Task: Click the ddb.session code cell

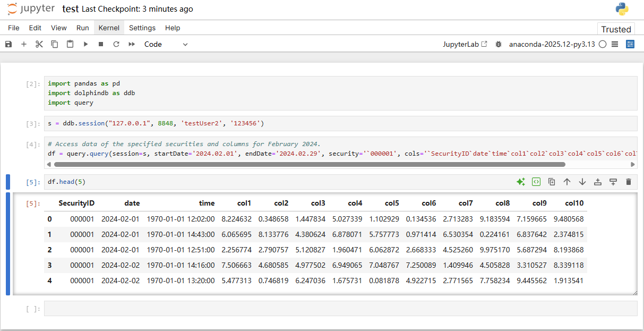Action: click(340, 123)
